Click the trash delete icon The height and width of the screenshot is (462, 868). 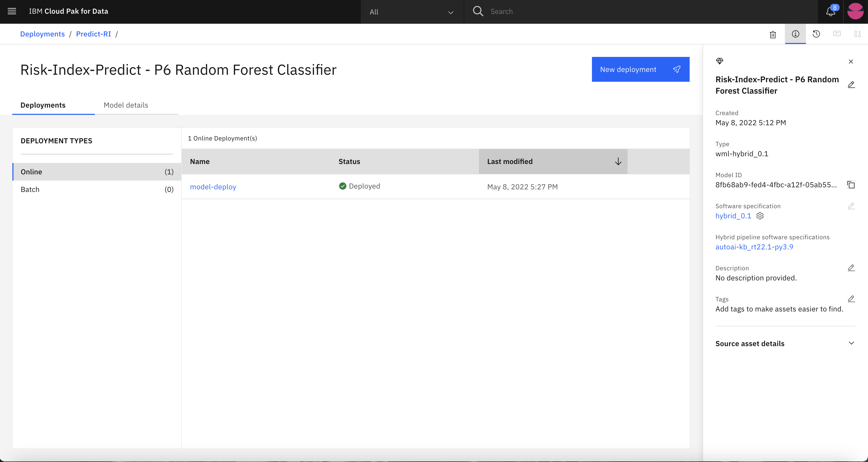(x=773, y=34)
